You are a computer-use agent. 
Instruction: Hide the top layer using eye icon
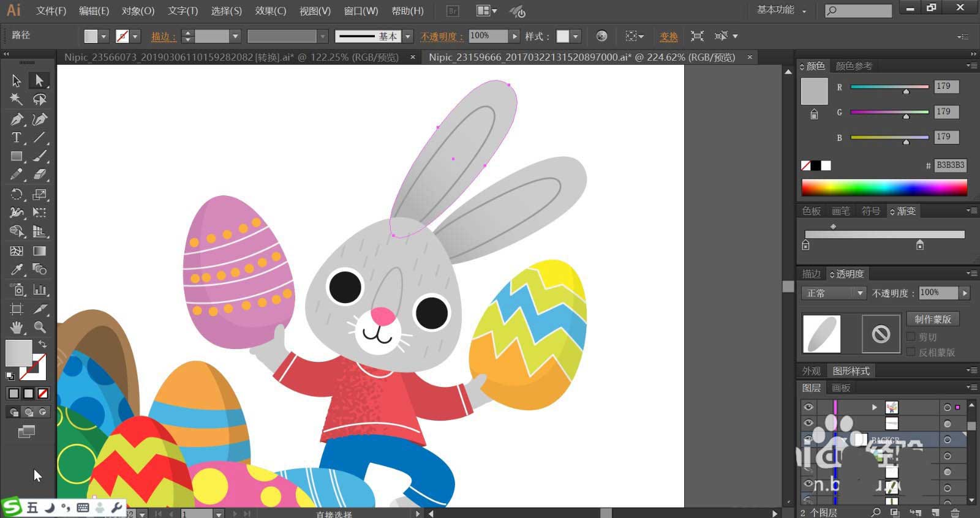[x=809, y=407]
